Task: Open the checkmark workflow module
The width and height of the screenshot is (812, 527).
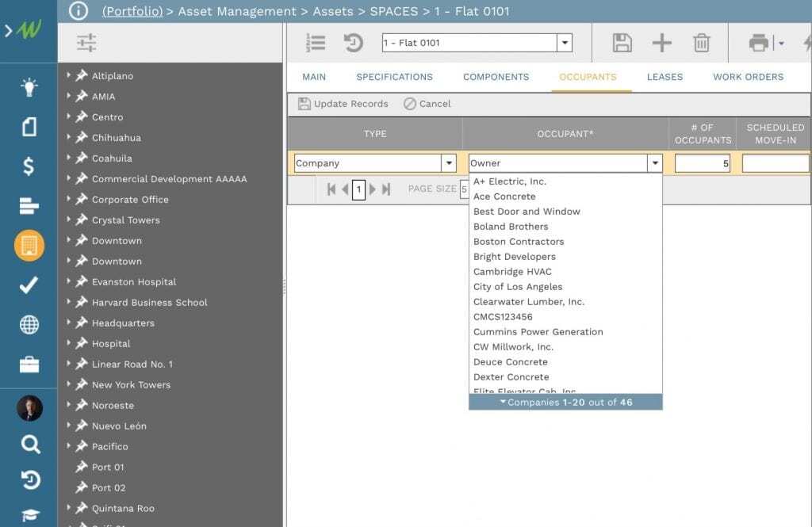Action: click(29, 285)
